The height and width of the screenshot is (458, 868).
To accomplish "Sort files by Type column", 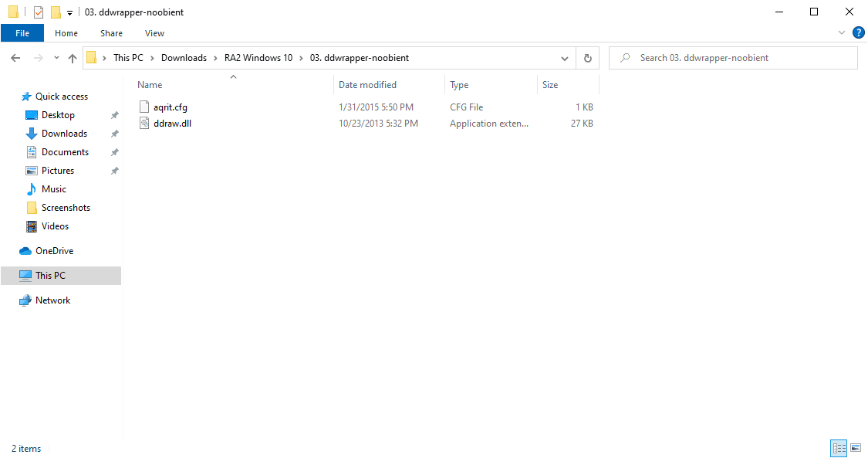I will tap(459, 85).
